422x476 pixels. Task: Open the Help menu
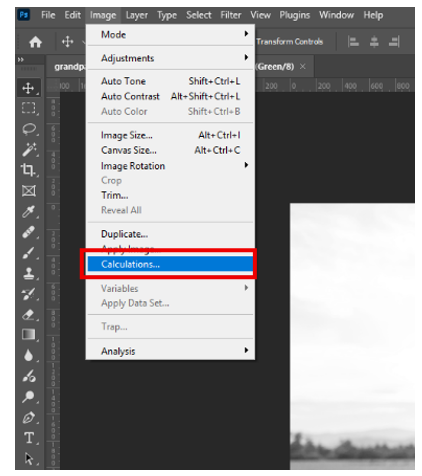(373, 15)
